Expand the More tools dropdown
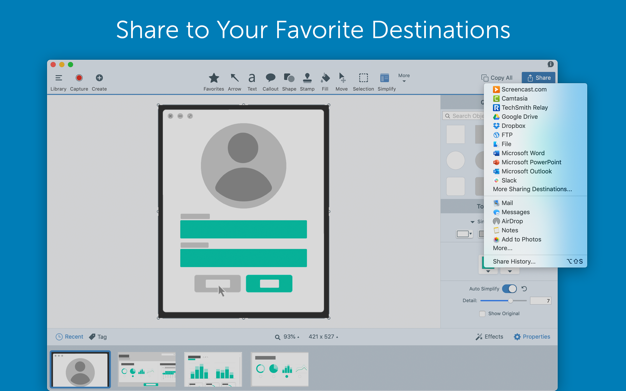The width and height of the screenshot is (626, 391). (x=404, y=78)
